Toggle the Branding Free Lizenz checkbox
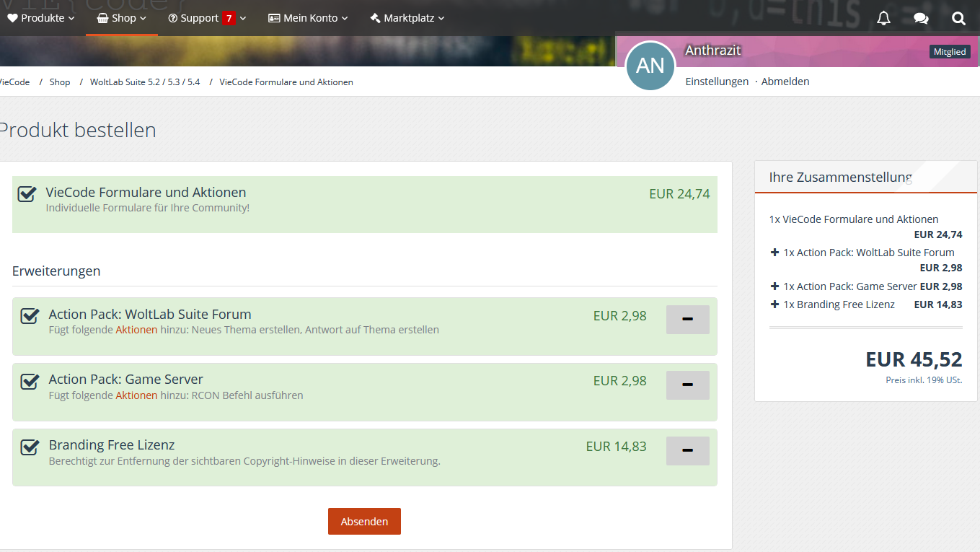Image resolution: width=980 pixels, height=552 pixels. click(x=30, y=447)
